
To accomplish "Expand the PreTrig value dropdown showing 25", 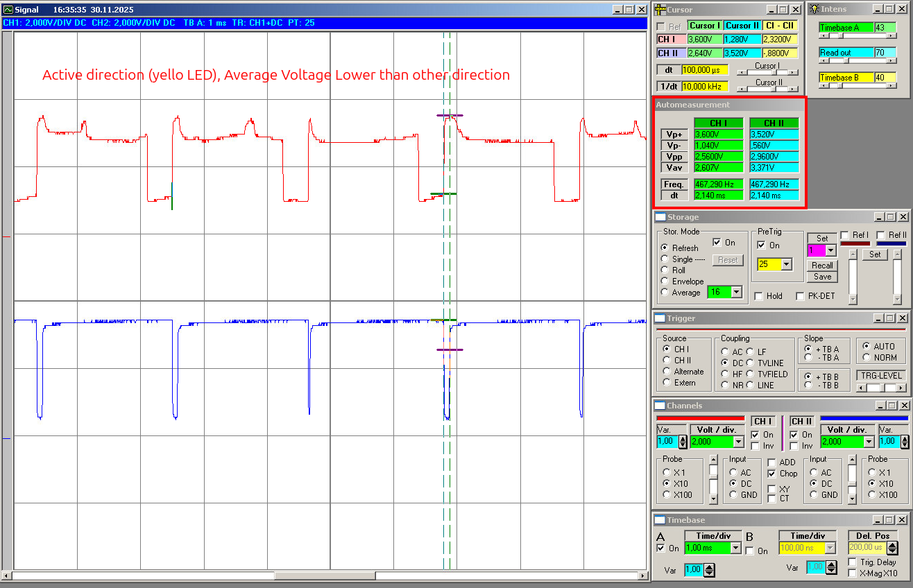I will pyautogui.click(x=786, y=264).
